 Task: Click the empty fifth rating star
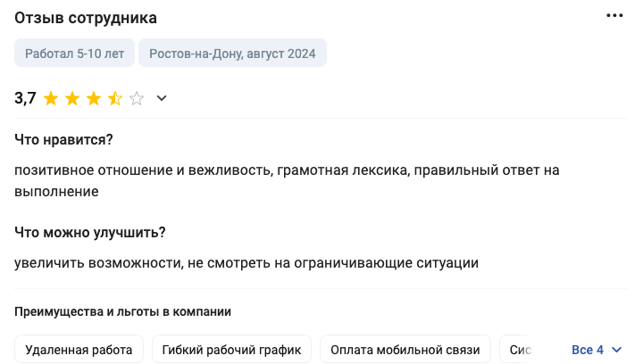pos(137,99)
